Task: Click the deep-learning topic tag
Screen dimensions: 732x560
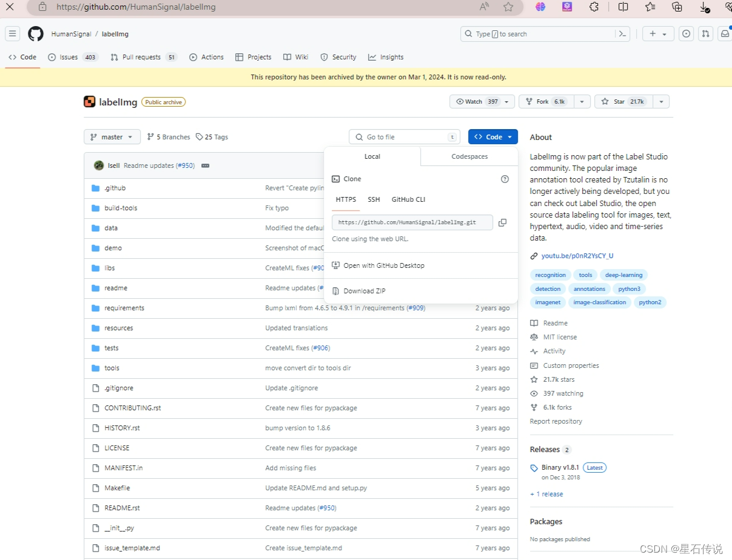Action: (623, 275)
